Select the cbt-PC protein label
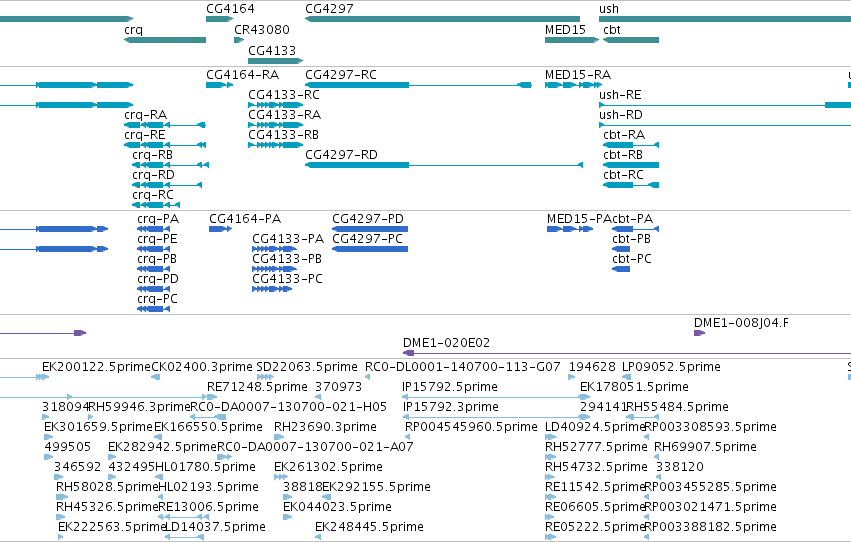Screen dimensions: 851x542 click(x=632, y=259)
